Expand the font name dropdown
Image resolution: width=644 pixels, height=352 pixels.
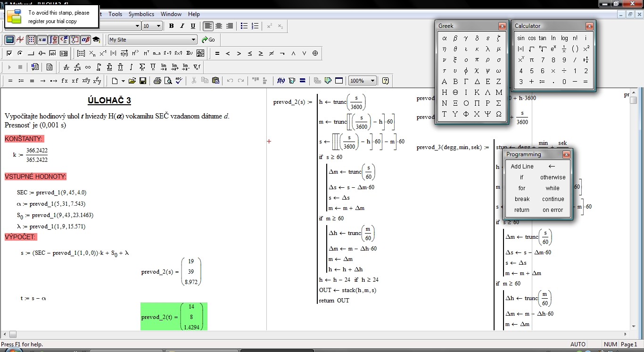pyautogui.click(x=138, y=26)
